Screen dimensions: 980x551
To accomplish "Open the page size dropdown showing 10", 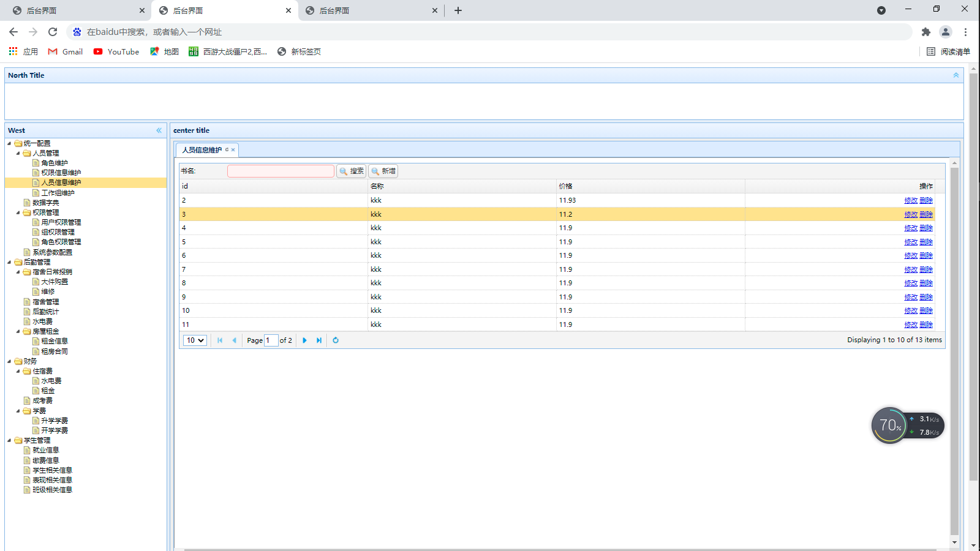I will 194,340.
